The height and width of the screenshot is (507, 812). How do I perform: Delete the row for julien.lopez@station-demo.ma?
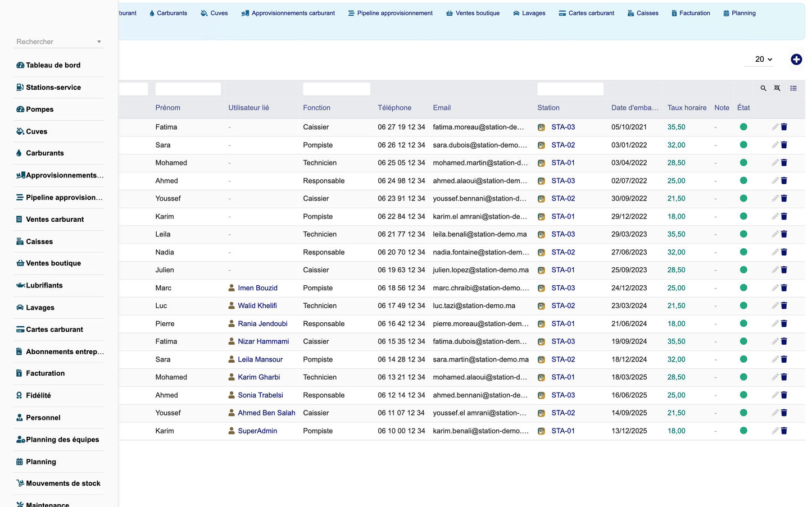click(784, 270)
